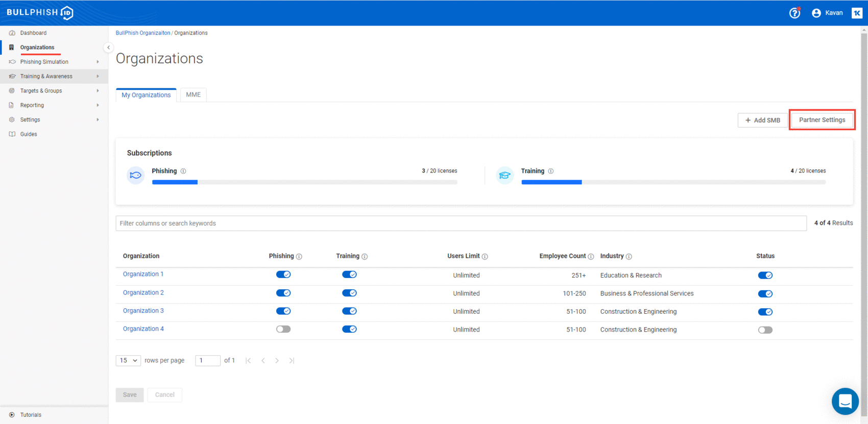
Task: Click the Training & Awareness cap icon
Action: point(12,76)
